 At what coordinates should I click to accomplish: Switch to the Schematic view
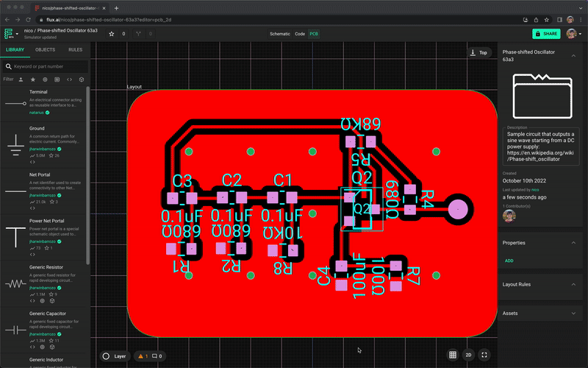pyautogui.click(x=279, y=34)
